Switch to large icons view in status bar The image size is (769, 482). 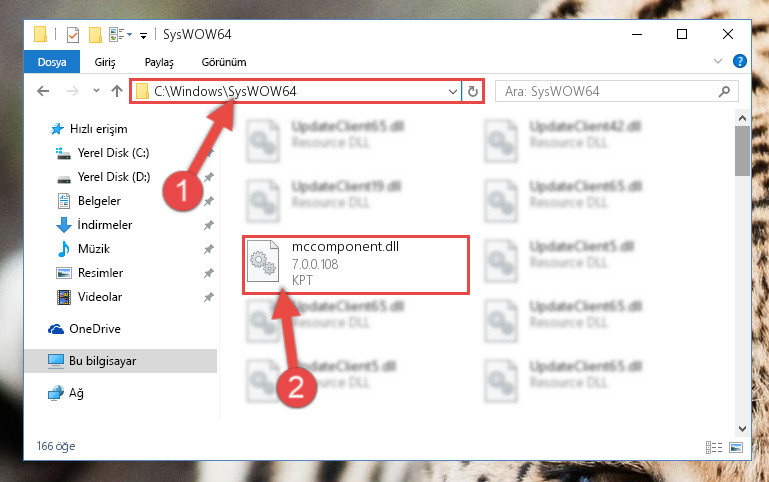pos(736,447)
